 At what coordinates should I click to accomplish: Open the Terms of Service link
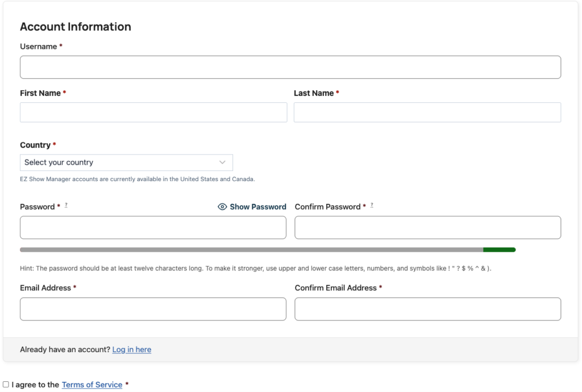(x=92, y=385)
